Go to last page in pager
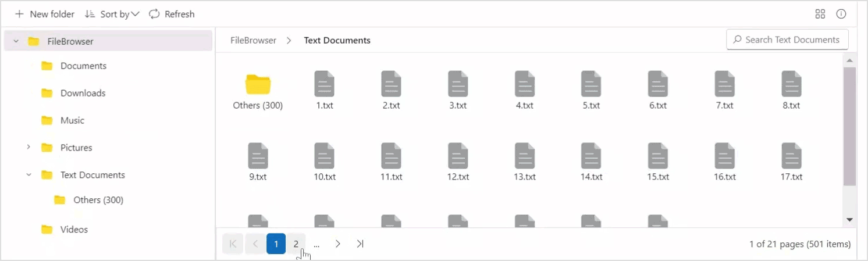This screenshot has height=261, width=868. (x=360, y=244)
